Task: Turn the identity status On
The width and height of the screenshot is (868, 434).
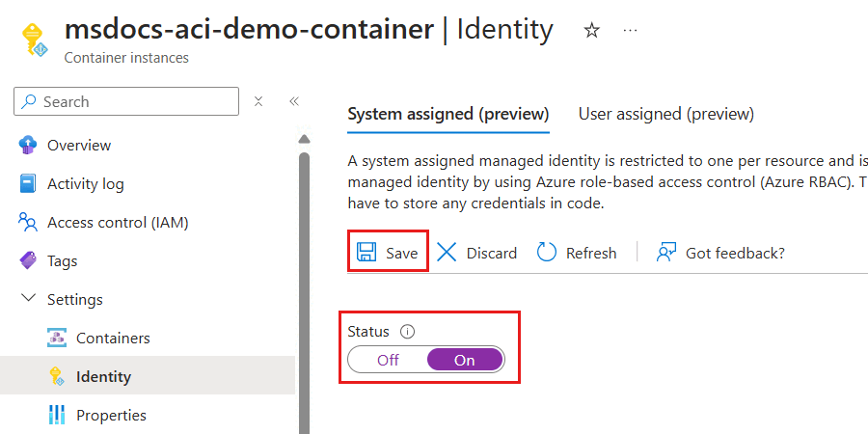Action: coord(465,360)
